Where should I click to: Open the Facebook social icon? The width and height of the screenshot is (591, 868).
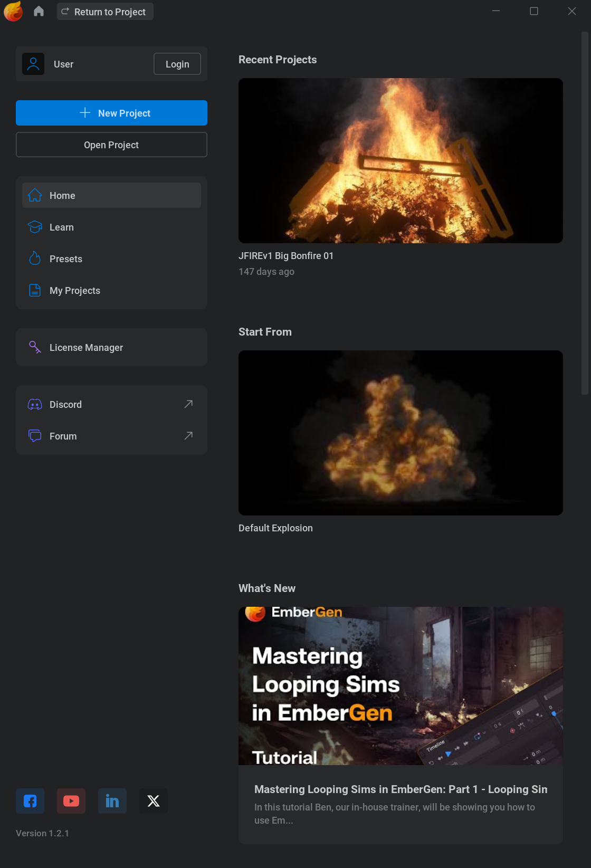[30, 801]
